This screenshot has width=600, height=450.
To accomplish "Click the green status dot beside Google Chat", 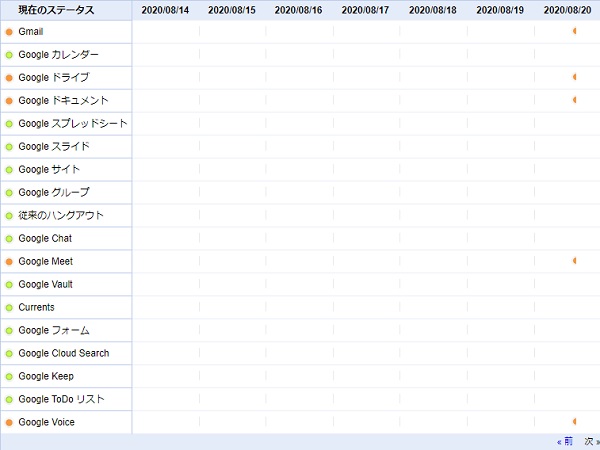I will 9,239.
